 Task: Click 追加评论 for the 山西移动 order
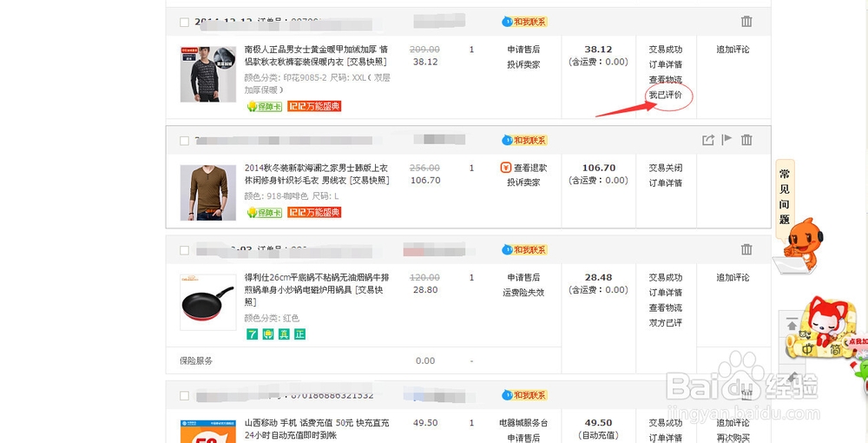[733, 423]
